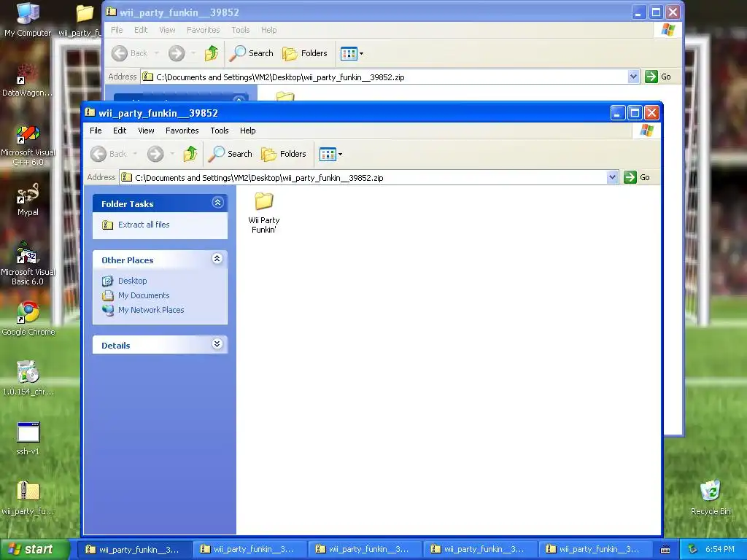
Task: Open Tools menu in front window
Action: pos(219,131)
